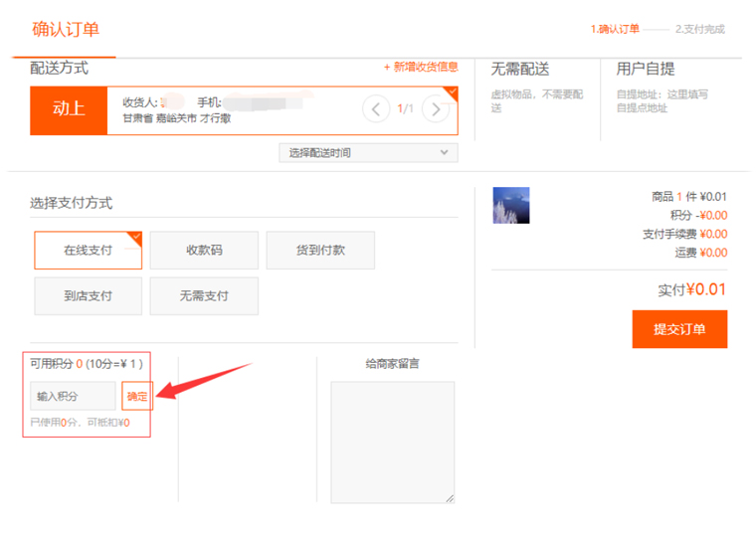Click the next address arrow icon
This screenshot has height=540, width=756.
[435, 108]
